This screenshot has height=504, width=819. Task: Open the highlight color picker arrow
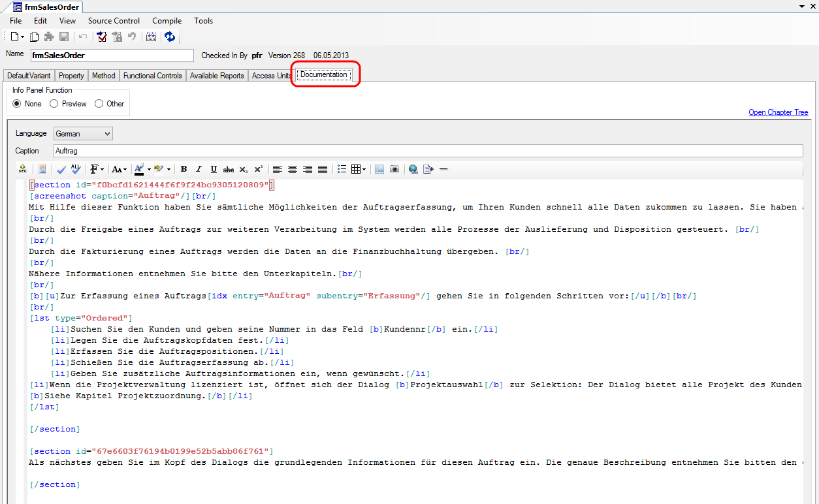pos(169,169)
